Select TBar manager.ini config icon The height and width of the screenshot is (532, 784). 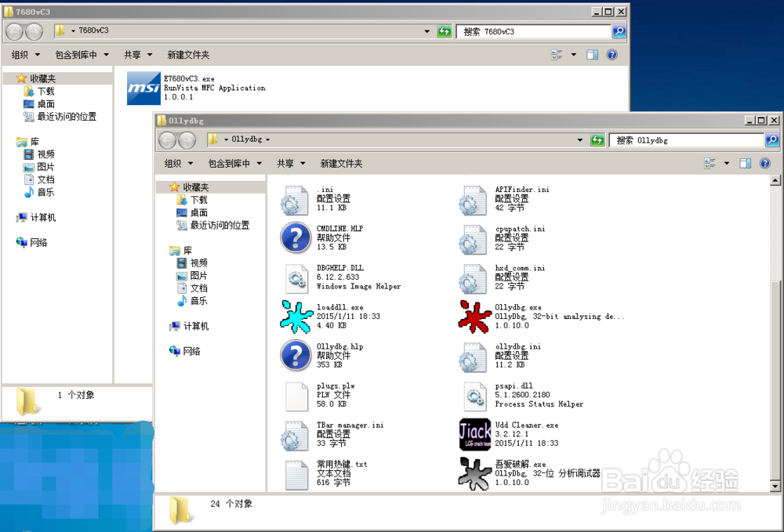click(x=295, y=435)
